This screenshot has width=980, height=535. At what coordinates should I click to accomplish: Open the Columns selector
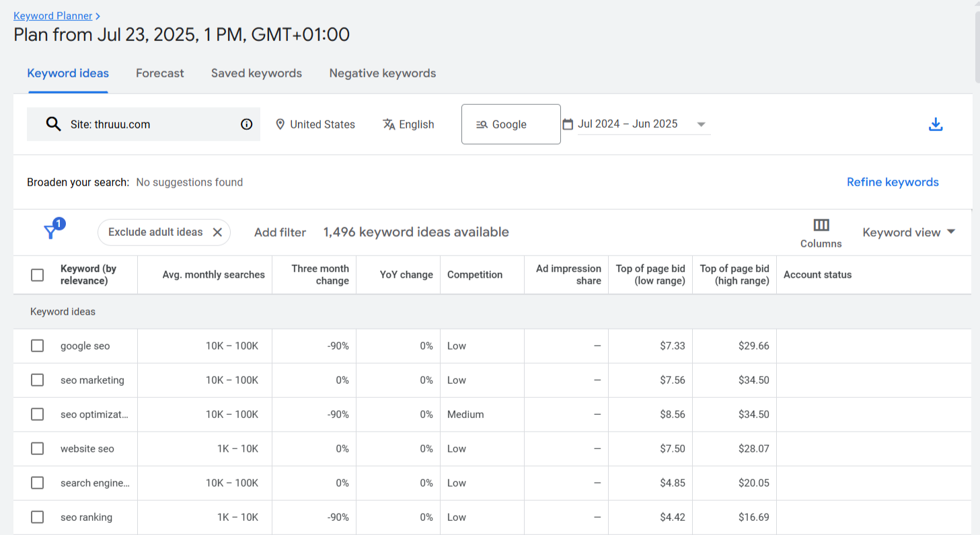point(821,233)
